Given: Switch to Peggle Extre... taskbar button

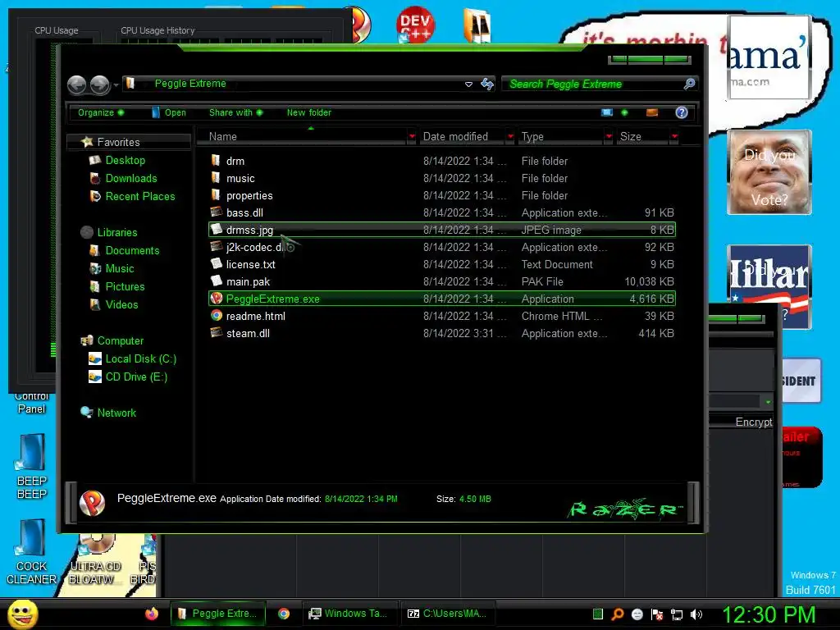Looking at the screenshot, I should pyautogui.click(x=217, y=614).
